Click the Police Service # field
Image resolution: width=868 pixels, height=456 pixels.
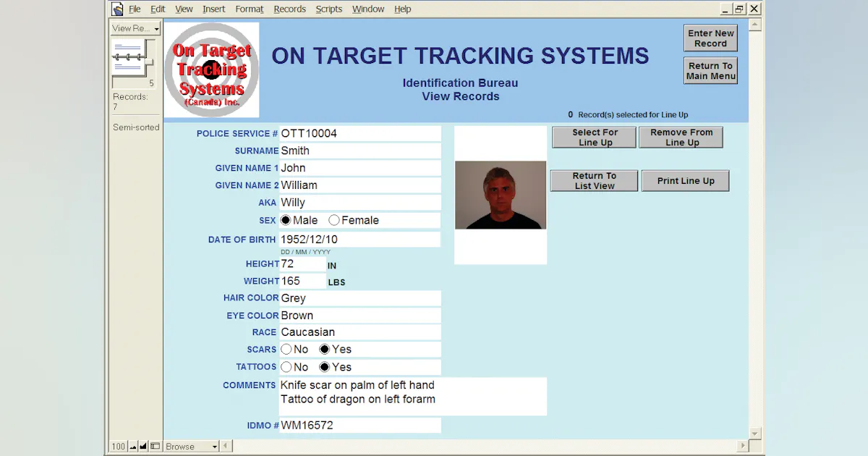coord(360,134)
